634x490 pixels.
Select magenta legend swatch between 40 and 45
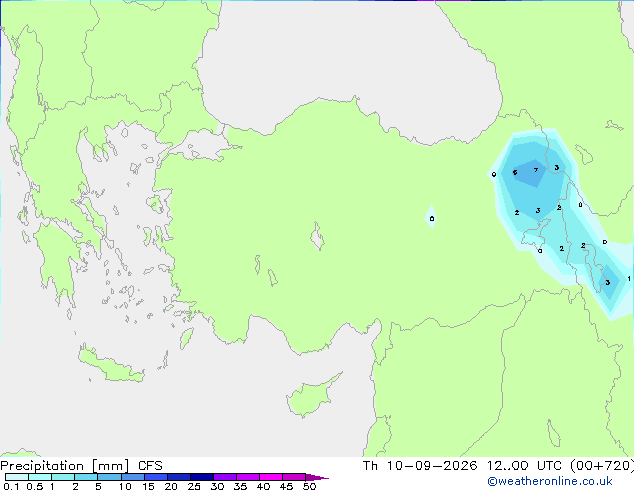(271, 477)
